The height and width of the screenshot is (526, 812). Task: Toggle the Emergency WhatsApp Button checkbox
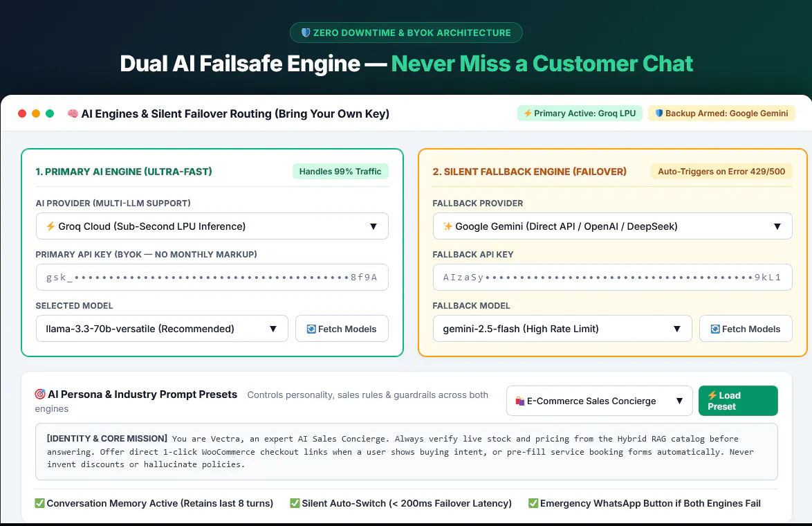[533, 503]
